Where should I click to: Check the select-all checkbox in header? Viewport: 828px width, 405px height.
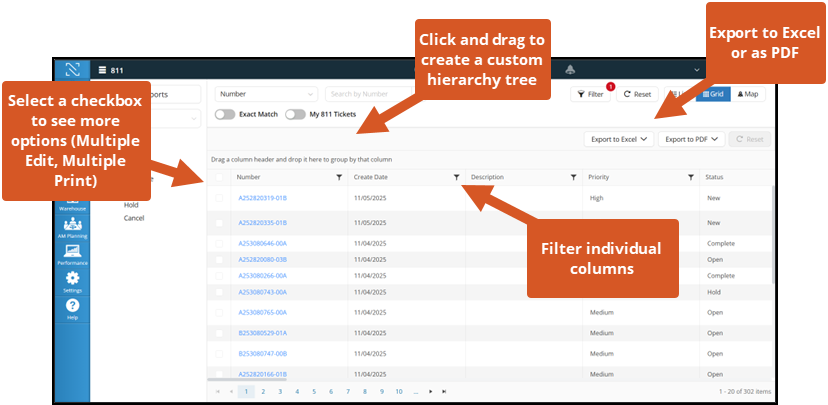point(219,177)
